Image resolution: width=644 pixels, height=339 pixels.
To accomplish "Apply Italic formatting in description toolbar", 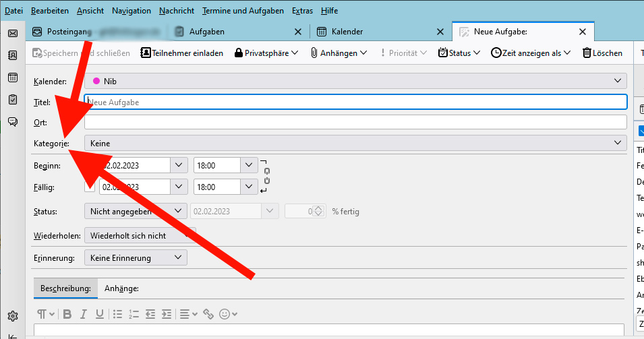I will coord(84,314).
